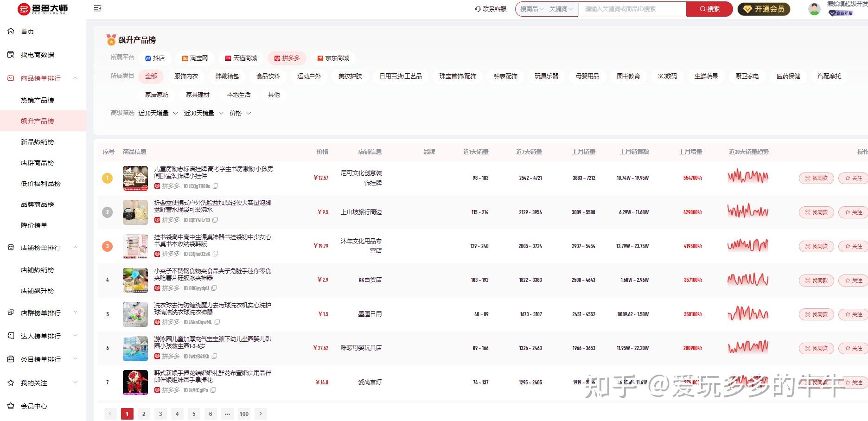Go to page 100 in pagination

tap(244, 414)
